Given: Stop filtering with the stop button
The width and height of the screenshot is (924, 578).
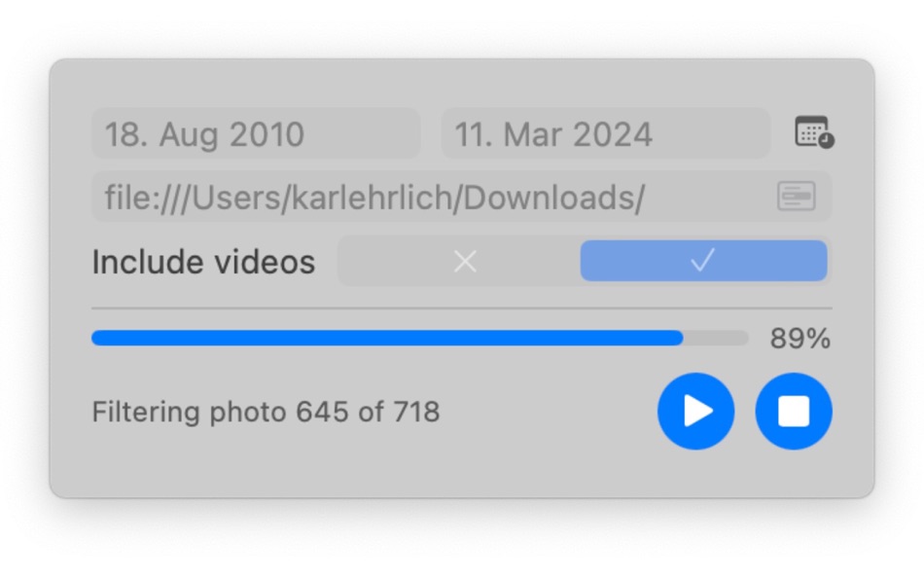Looking at the screenshot, I should (794, 411).
